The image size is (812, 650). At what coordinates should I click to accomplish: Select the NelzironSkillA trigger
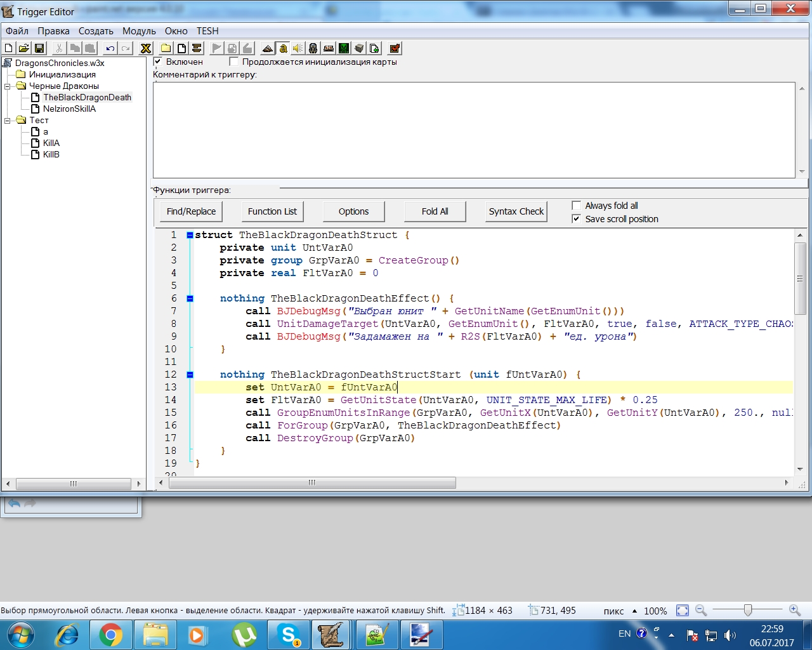tap(69, 109)
